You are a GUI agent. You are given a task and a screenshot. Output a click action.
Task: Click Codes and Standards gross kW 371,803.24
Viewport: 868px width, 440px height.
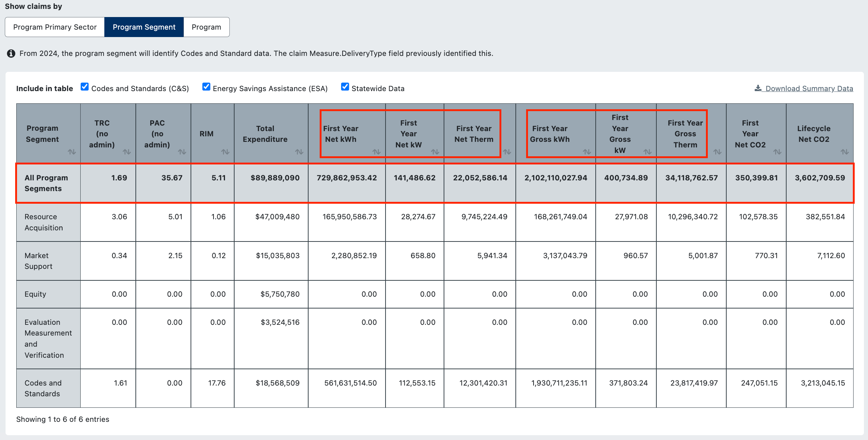pyautogui.click(x=629, y=383)
